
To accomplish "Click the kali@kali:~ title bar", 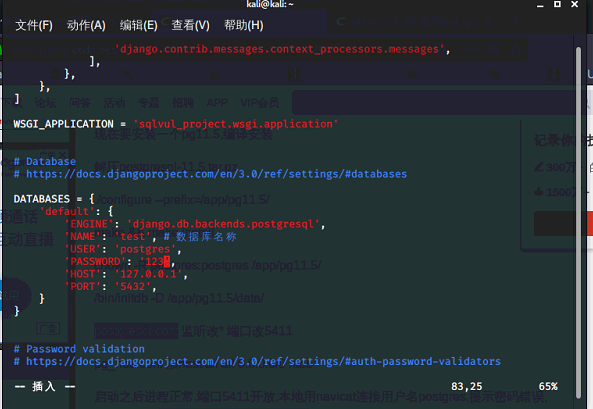I will tap(270, 4).
